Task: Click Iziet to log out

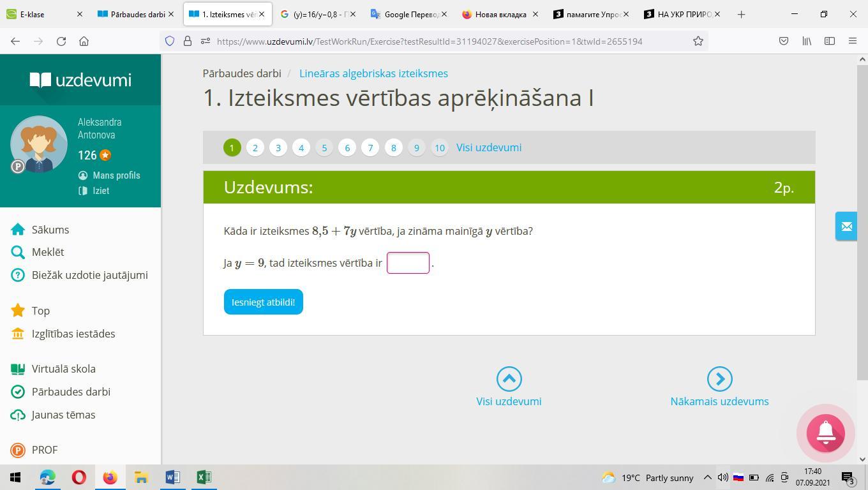Action: (94, 191)
